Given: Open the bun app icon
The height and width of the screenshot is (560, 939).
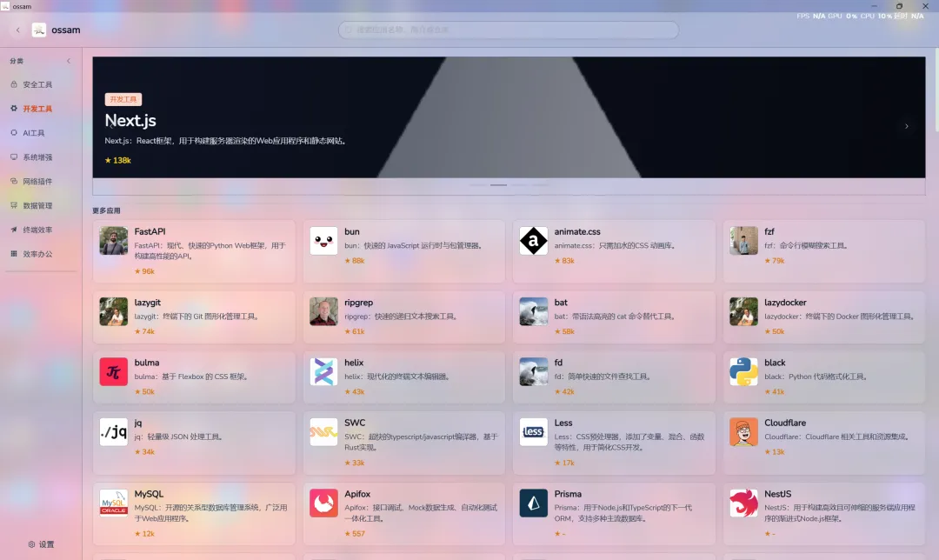Looking at the screenshot, I should coord(323,241).
